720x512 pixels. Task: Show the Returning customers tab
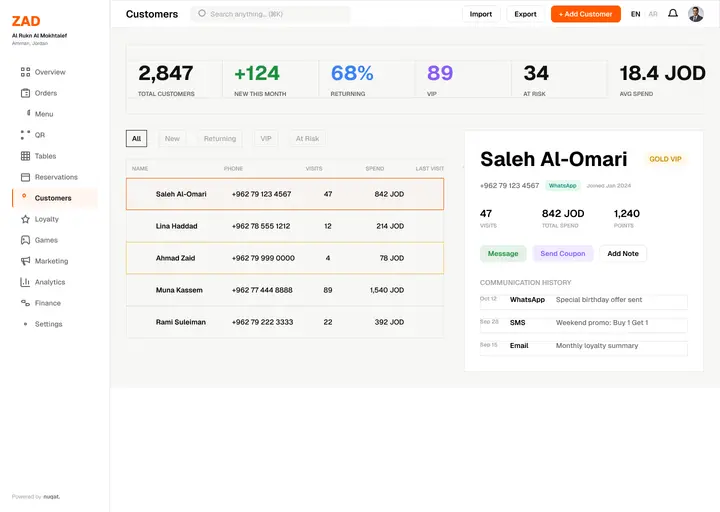click(220, 139)
